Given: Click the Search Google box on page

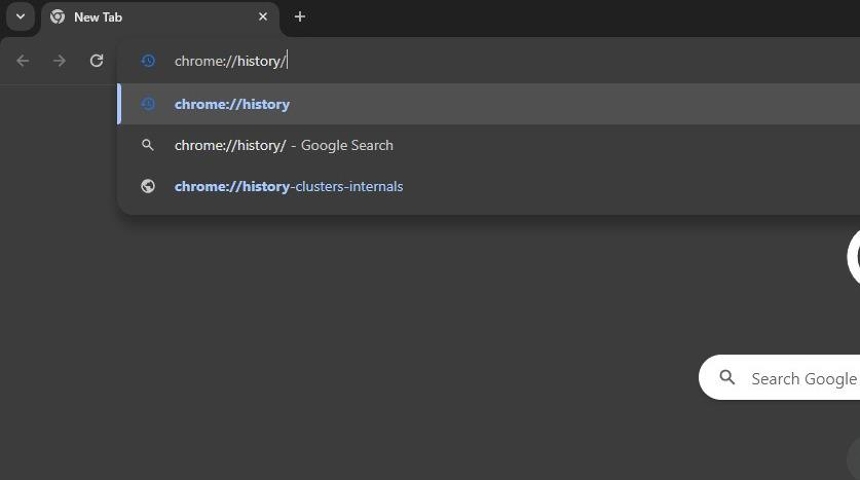Looking at the screenshot, I should click(779, 377).
